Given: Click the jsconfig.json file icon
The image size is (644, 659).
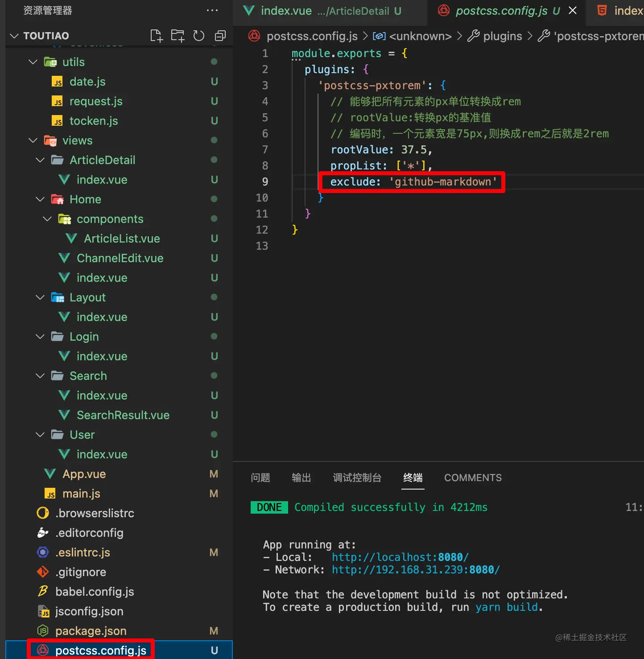Looking at the screenshot, I should [x=43, y=611].
